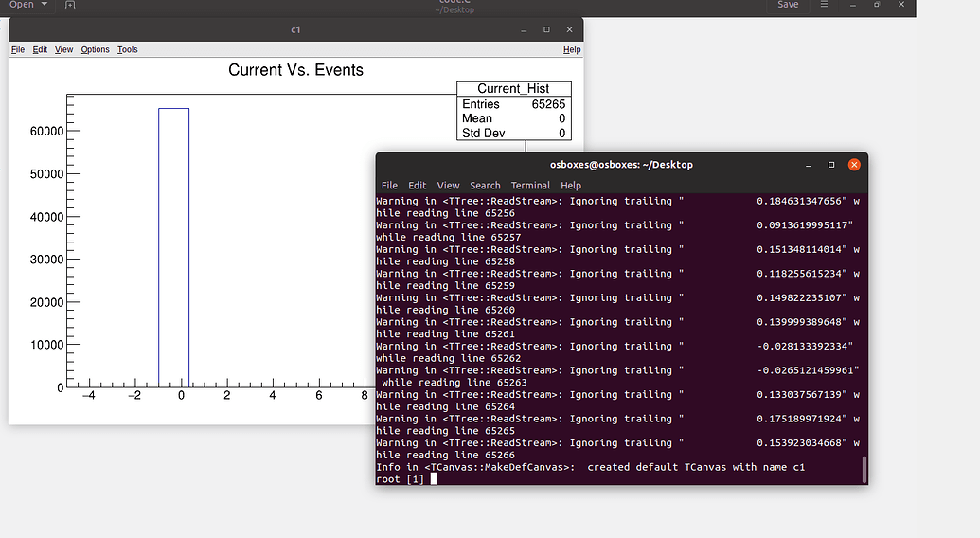Open gedit hamburger menu
Viewport: 980px width, 538px height.
825,5
